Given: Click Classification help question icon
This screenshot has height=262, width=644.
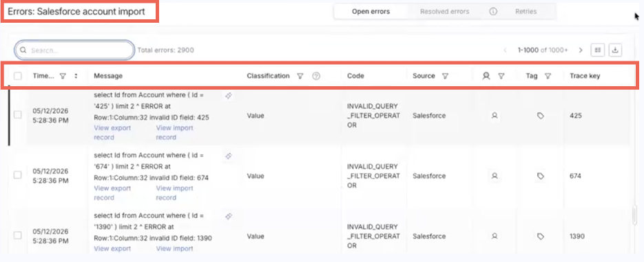Looking at the screenshot, I should [x=316, y=76].
